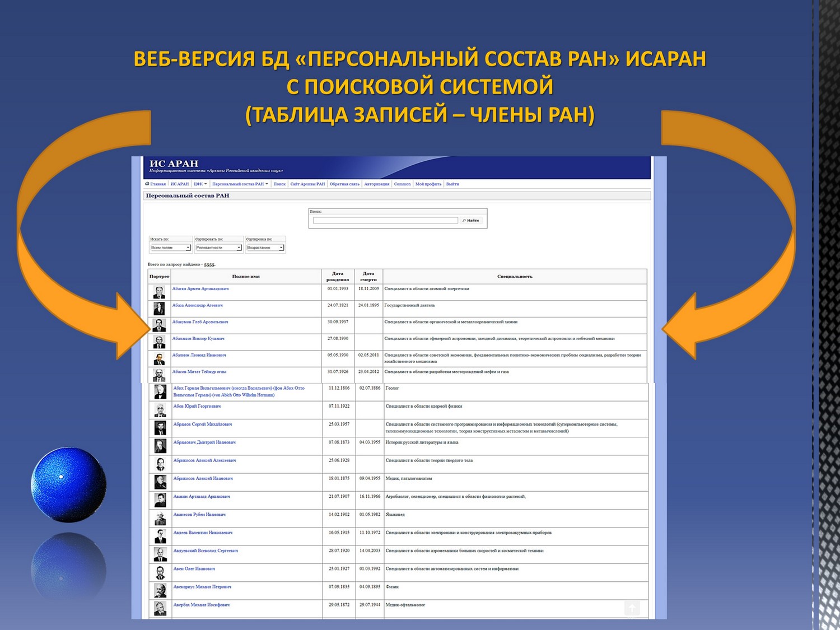Click the portrait of Авенариус Михаил Петрович
This screenshot has width=840, height=630.
[160, 590]
